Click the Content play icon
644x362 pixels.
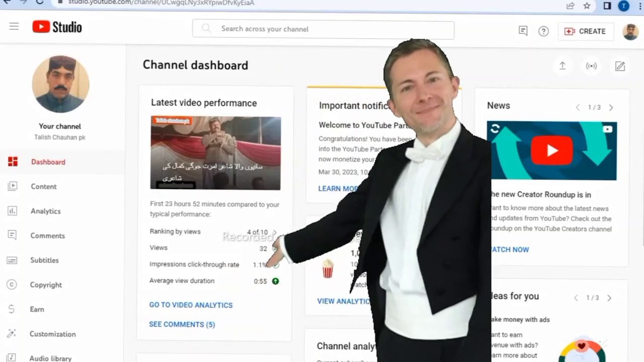(13, 186)
